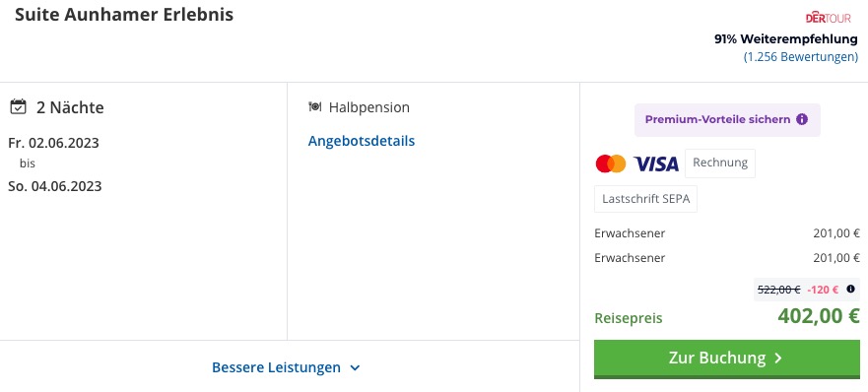This screenshot has height=392, width=868.
Task: Click the VISA payment logo
Action: click(x=656, y=163)
